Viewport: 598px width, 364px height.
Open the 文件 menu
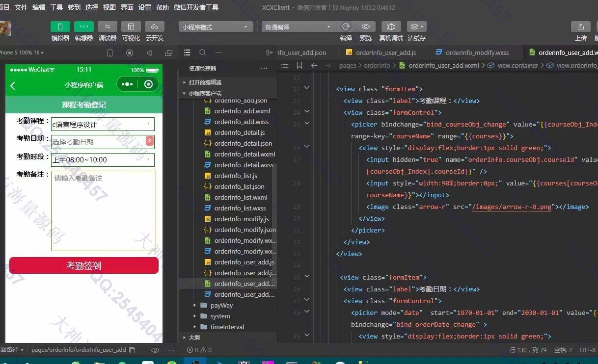point(21,7)
